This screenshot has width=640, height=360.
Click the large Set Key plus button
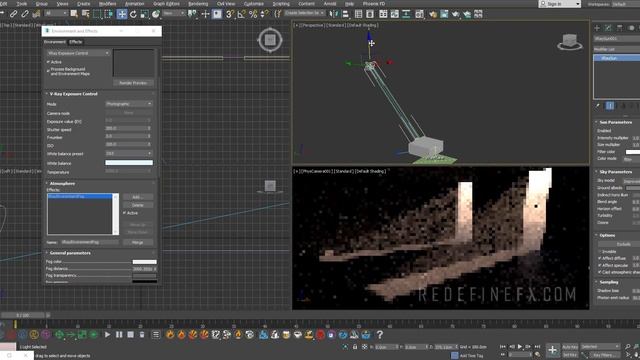tap(552, 350)
